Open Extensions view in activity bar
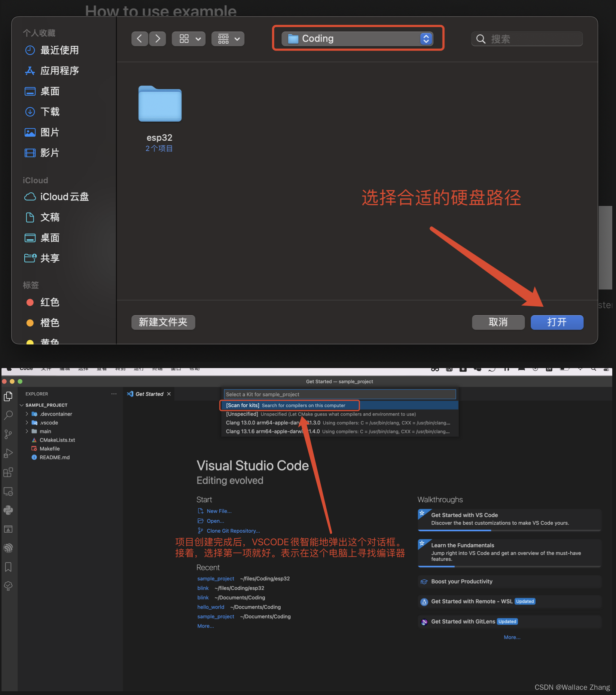 pos(8,472)
